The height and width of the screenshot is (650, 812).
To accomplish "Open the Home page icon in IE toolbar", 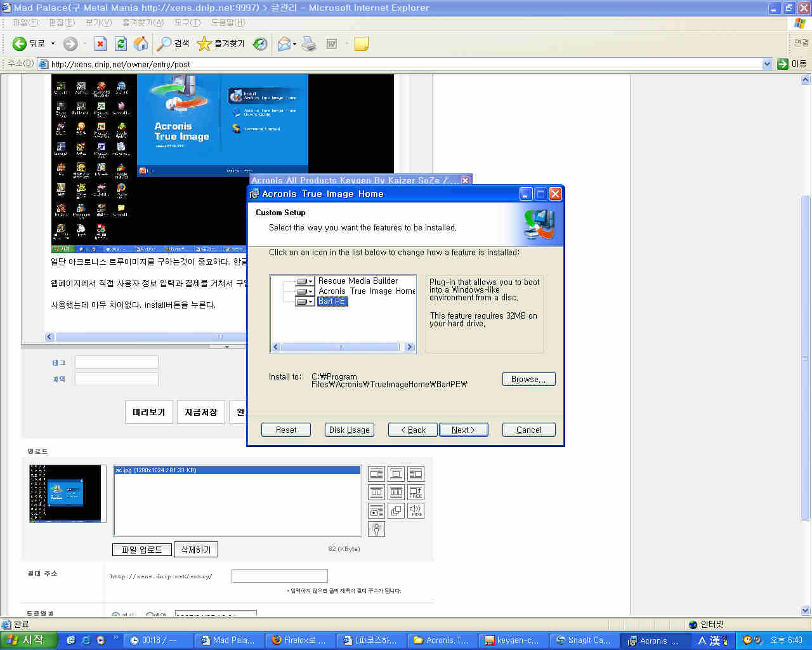I will click(141, 44).
